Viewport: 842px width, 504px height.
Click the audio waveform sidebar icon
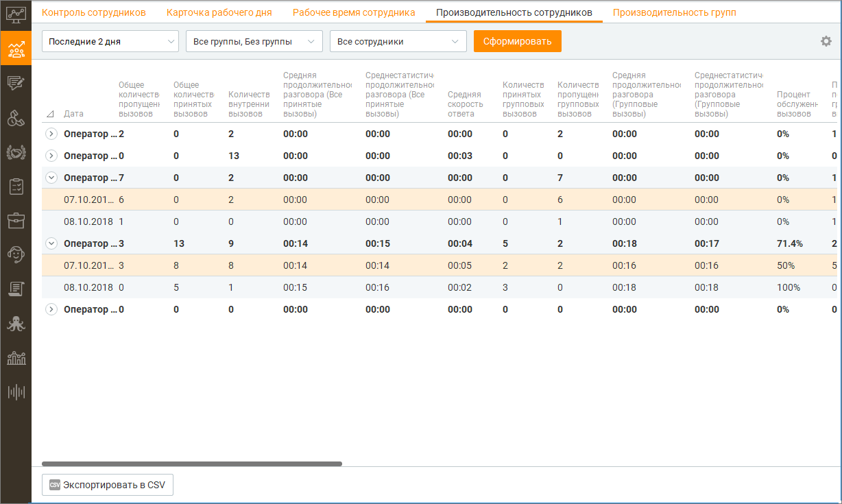[x=16, y=392]
